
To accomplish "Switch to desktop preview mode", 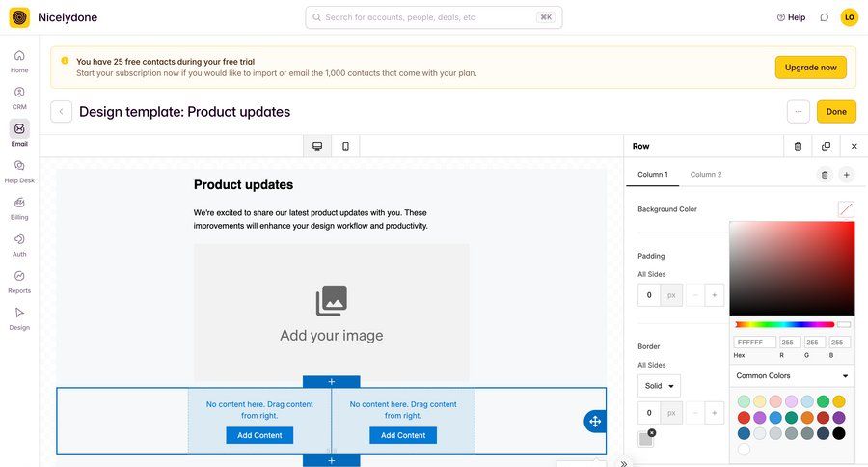I will click(316, 146).
